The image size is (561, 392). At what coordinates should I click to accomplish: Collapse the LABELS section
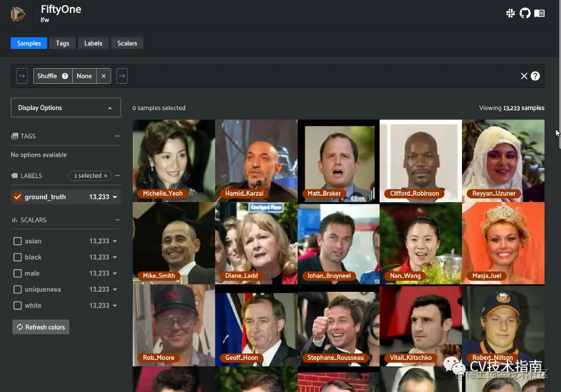click(117, 175)
